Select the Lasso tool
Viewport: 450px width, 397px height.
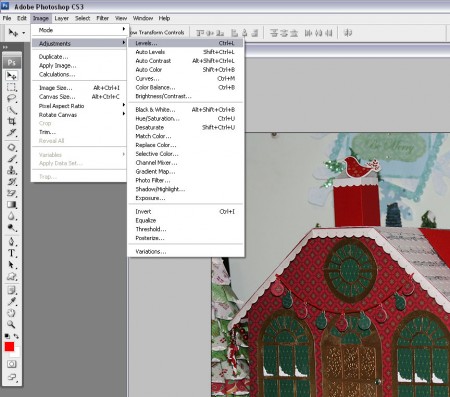click(x=12, y=99)
